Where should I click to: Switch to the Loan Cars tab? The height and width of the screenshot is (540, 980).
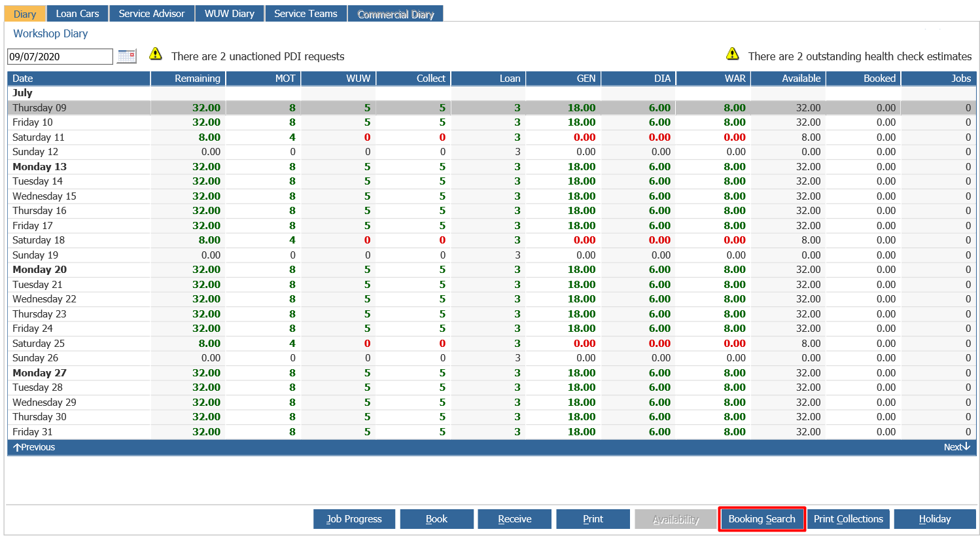point(77,14)
